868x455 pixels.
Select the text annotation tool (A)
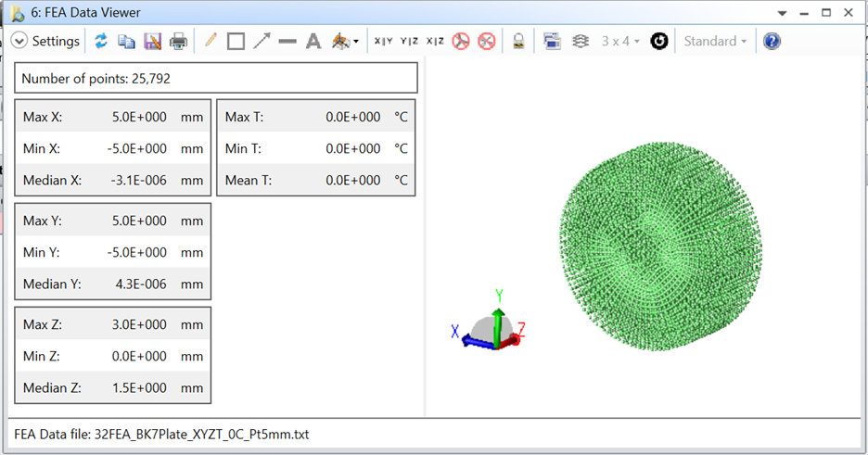point(313,42)
